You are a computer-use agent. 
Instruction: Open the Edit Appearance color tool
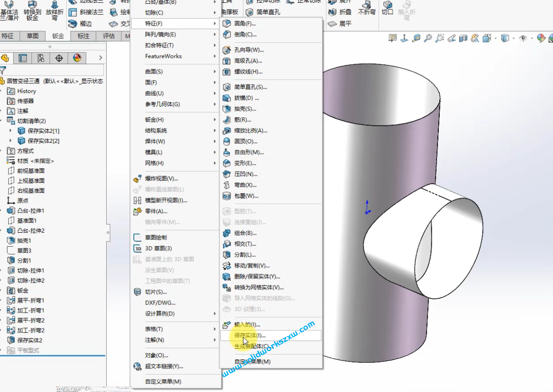541,38
